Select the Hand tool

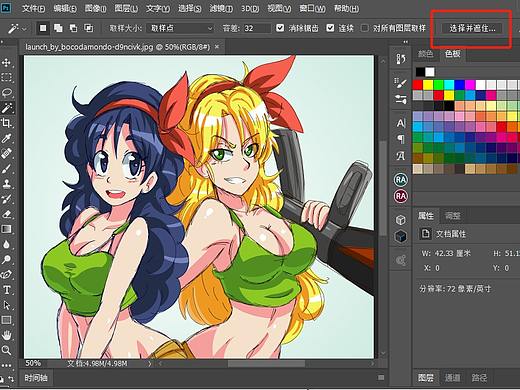tap(7, 335)
